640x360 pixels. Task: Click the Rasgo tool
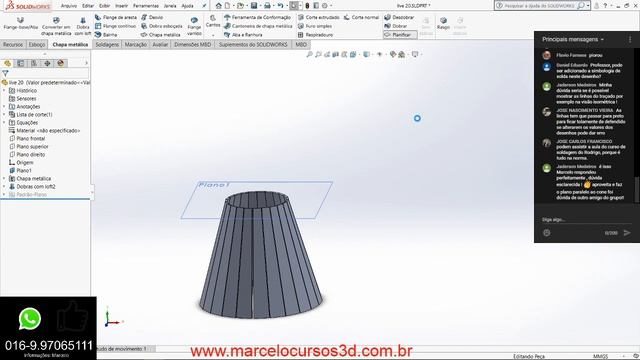443,23
